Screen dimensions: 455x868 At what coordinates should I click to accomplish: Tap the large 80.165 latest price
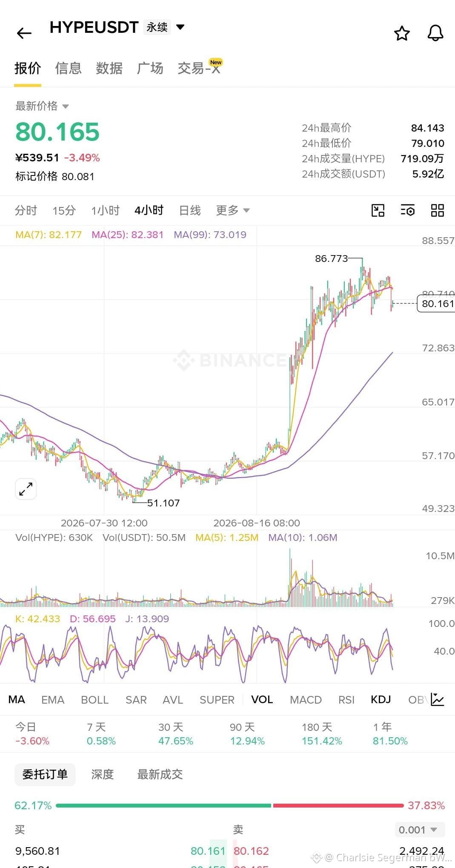point(57,132)
